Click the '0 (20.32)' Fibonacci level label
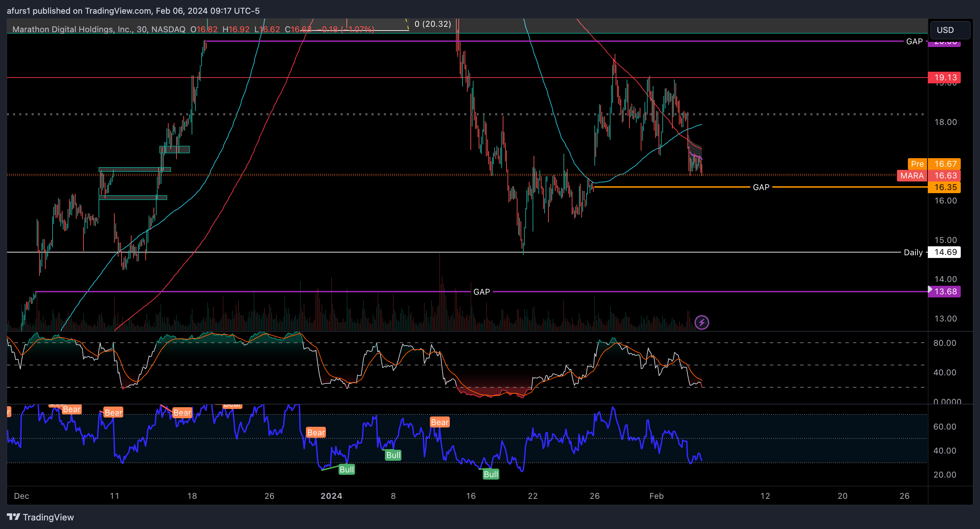Screen dimensions: 980x529 point(433,24)
